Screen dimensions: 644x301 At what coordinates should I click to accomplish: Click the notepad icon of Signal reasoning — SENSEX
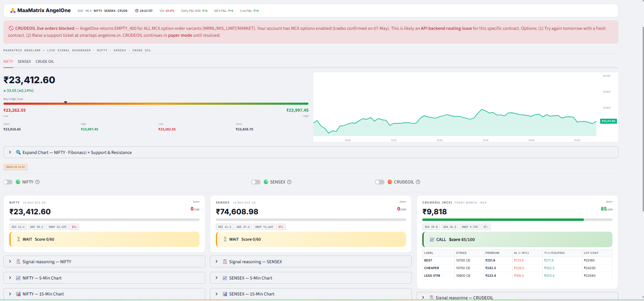click(x=225, y=261)
